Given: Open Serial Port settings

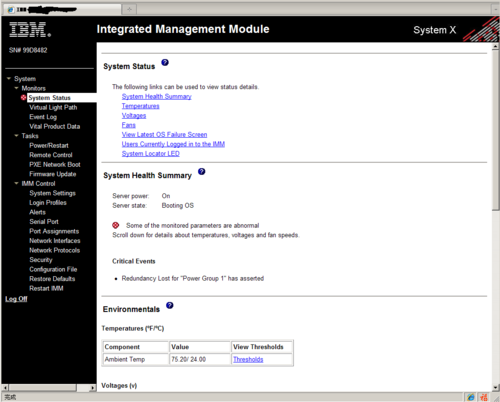Looking at the screenshot, I should pyautogui.click(x=44, y=222).
